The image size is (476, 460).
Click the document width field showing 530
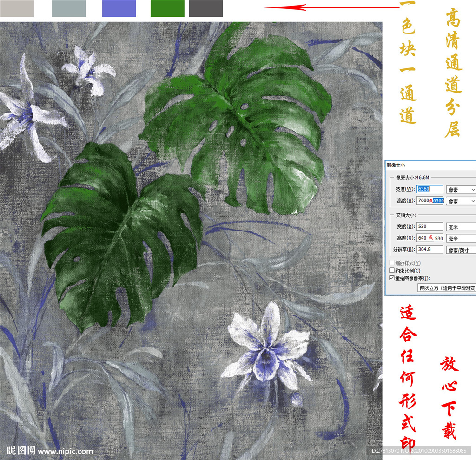[x=430, y=227]
